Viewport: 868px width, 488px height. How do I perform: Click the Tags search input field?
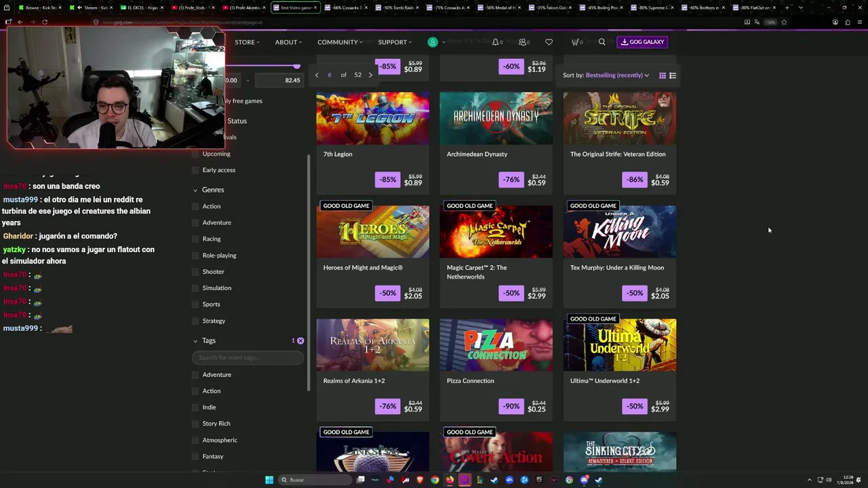(248, 357)
